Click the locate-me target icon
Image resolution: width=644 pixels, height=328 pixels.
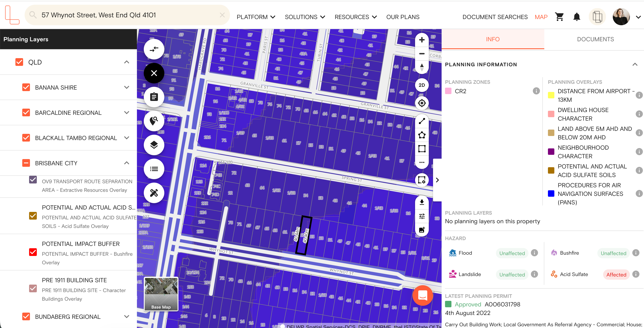(421, 103)
